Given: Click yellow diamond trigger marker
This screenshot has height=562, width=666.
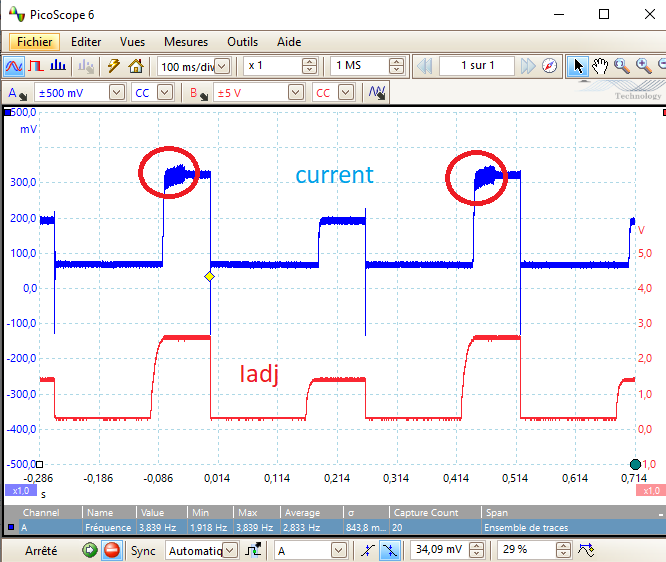Looking at the screenshot, I should coord(209,277).
